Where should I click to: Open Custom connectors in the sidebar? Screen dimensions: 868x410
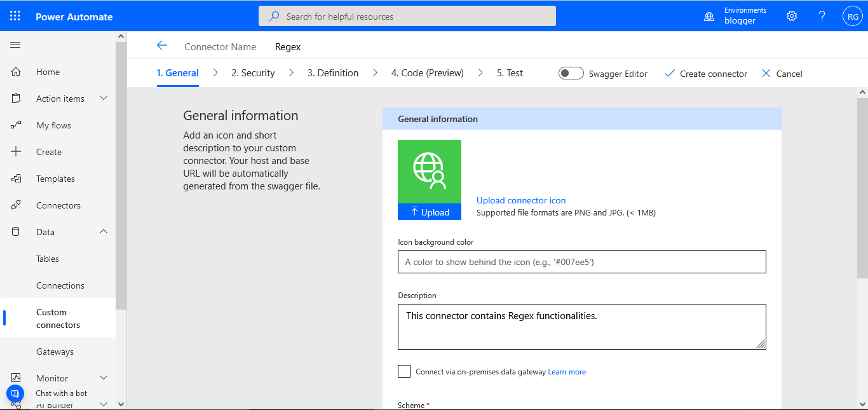[x=58, y=318]
